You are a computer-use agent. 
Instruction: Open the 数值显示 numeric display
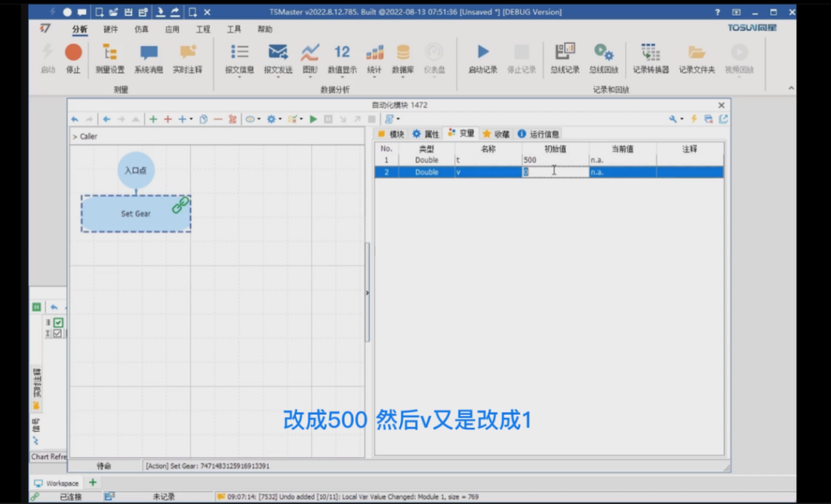click(x=341, y=61)
